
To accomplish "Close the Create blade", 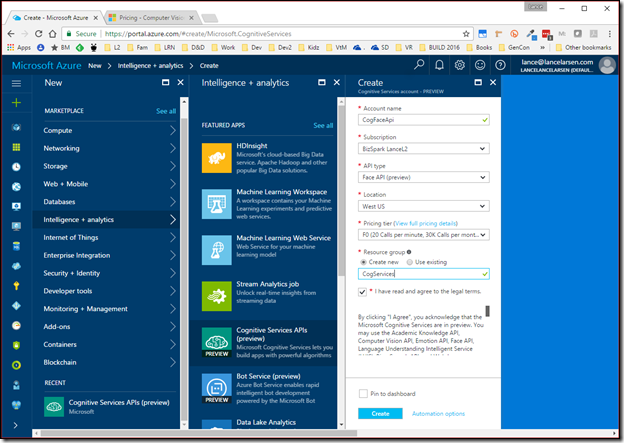I will 493,82.
